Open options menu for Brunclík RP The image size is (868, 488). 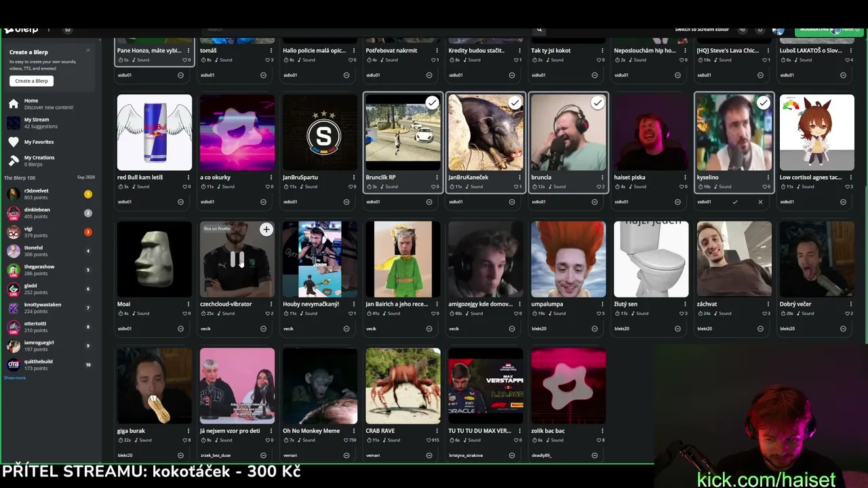[x=436, y=178]
